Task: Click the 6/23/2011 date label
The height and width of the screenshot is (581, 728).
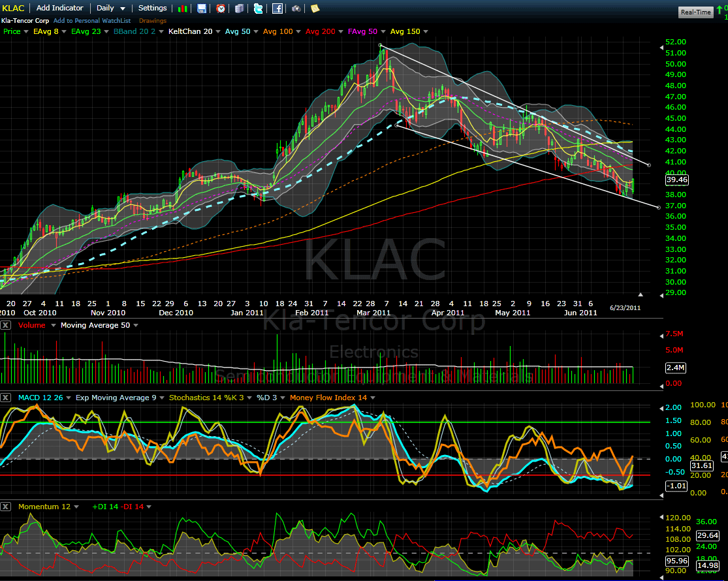Action: pos(625,307)
